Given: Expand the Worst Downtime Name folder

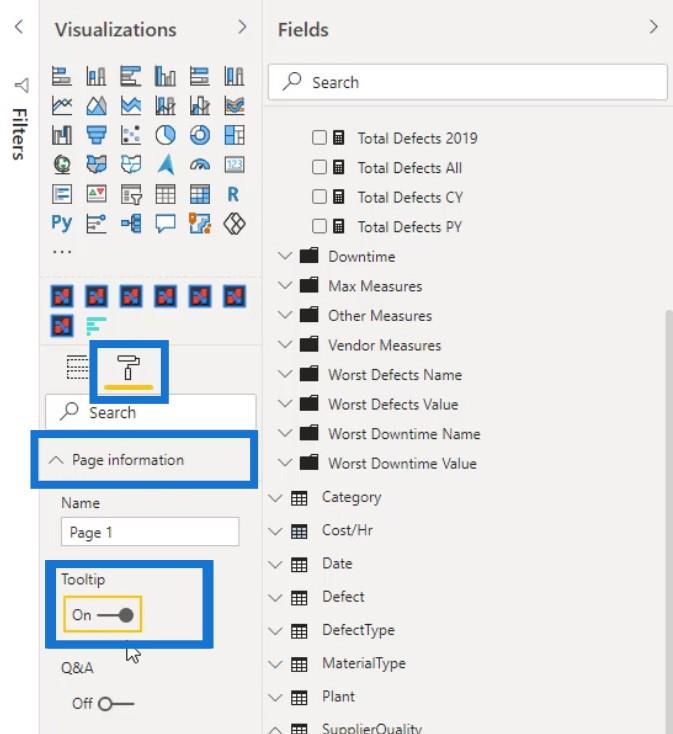Looking at the screenshot, I should [x=285, y=433].
